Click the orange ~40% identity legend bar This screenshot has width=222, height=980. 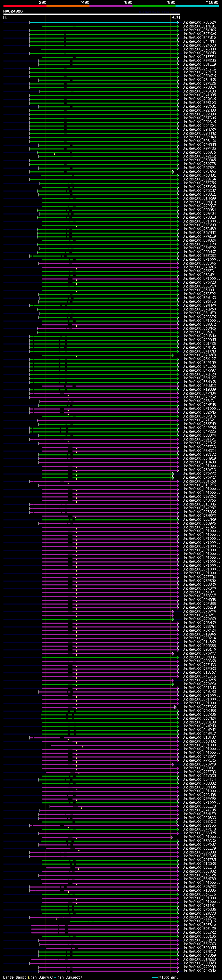[68, 6]
